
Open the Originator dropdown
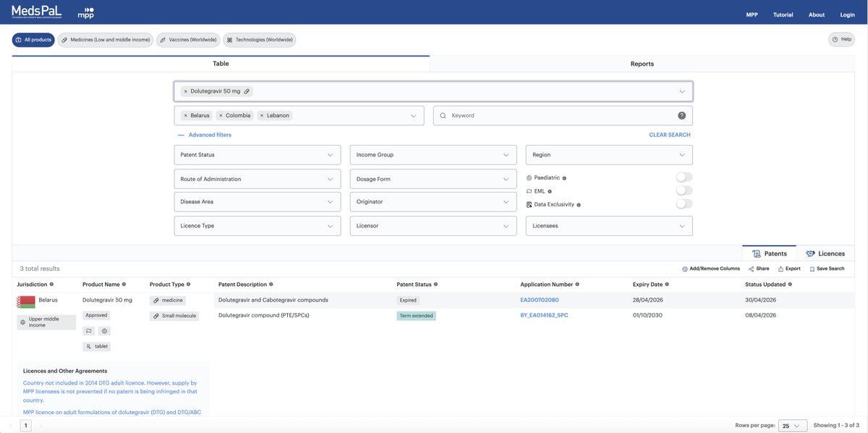click(x=433, y=201)
